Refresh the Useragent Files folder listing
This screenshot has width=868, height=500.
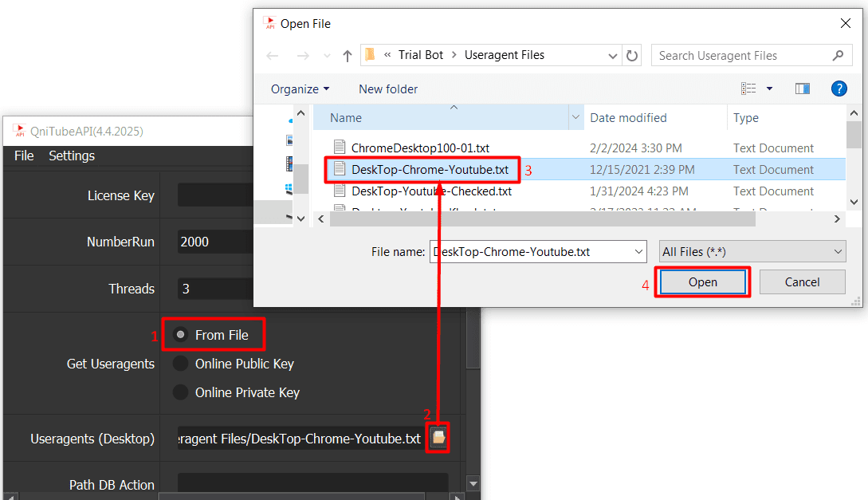(631, 55)
